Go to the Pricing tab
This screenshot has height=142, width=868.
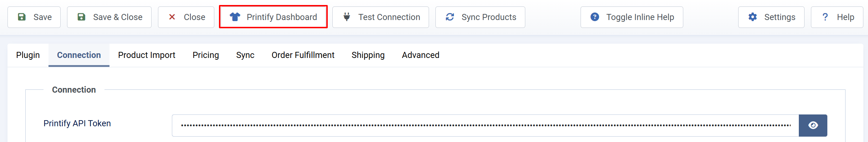point(206,55)
